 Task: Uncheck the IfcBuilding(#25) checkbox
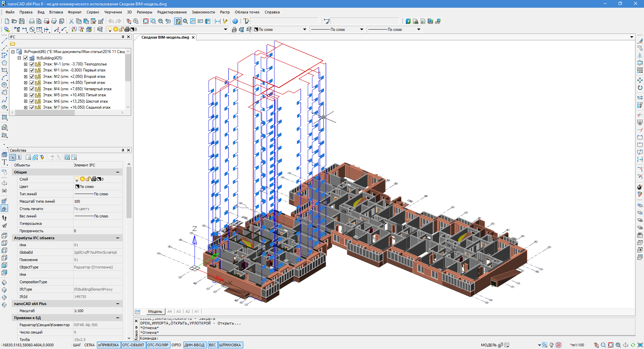coord(26,58)
